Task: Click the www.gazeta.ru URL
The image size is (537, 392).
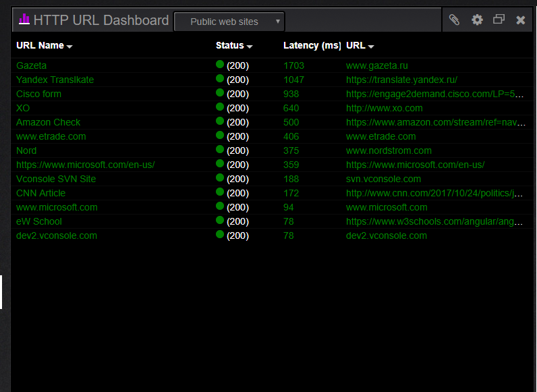Action: point(376,66)
